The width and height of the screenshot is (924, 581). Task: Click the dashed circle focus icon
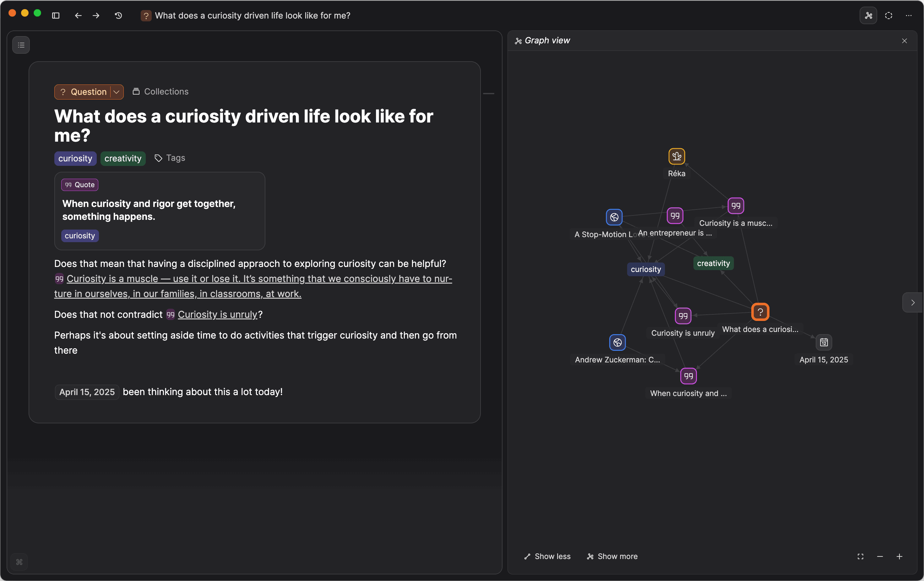click(889, 16)
